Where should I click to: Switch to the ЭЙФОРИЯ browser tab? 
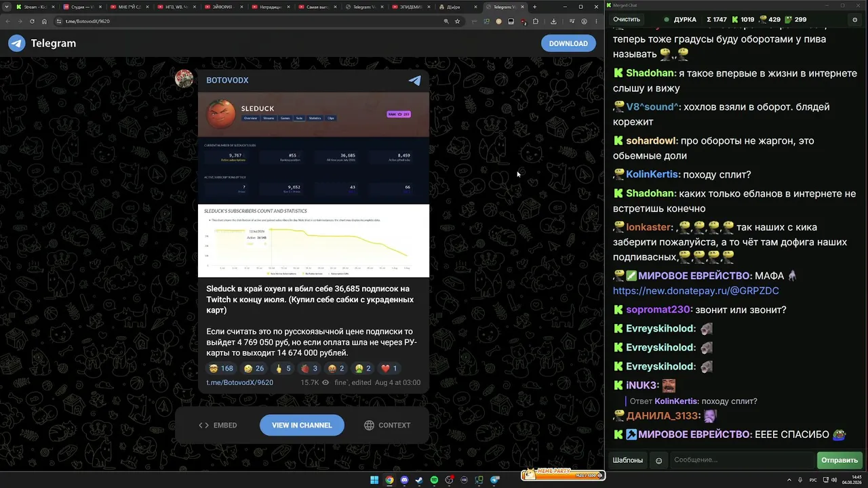(x=222, y=7)
